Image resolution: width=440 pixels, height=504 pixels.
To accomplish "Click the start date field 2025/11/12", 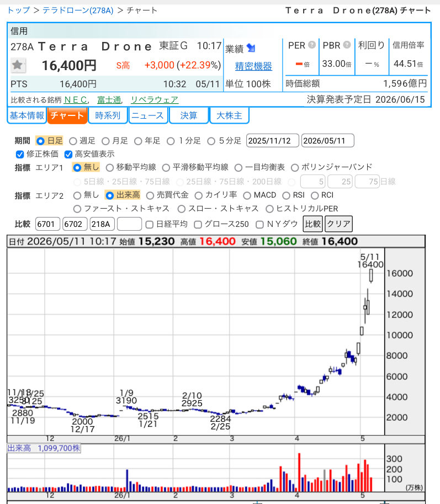I will coord(273,141).
